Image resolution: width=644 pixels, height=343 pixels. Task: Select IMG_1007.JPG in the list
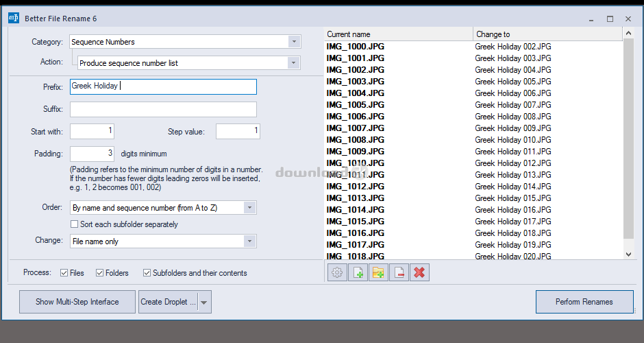click(x=356, y=128)
